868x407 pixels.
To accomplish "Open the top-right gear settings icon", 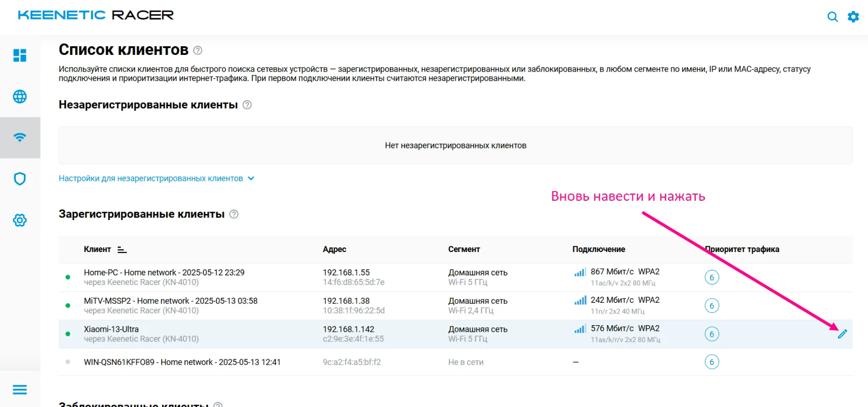I will pyautogui.click(x=853, y=17).
